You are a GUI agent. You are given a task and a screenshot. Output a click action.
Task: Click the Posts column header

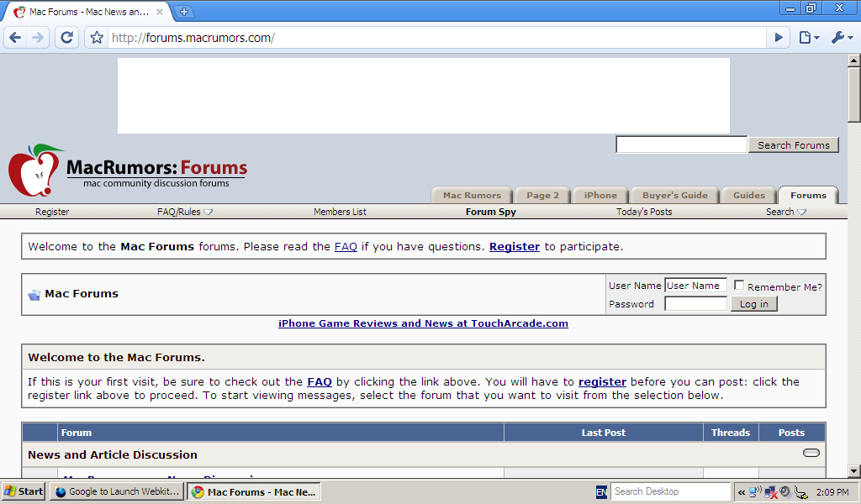791,433
